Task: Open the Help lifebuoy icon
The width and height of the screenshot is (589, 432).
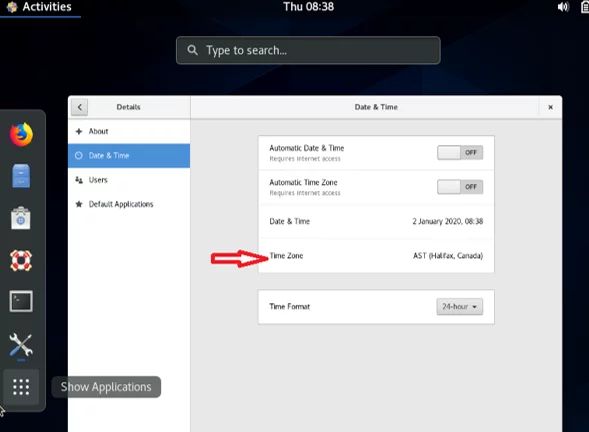Action: point(21,260)
